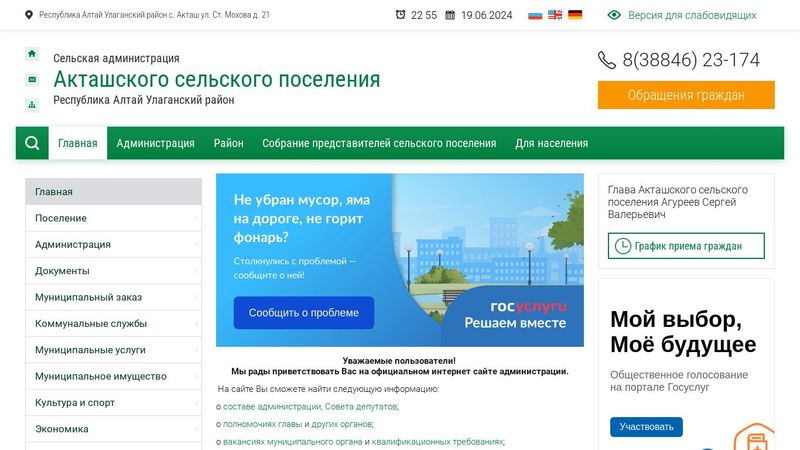800x450 pixels.
Task: Click the home icon beside the site title
Action: click(32, 54)
